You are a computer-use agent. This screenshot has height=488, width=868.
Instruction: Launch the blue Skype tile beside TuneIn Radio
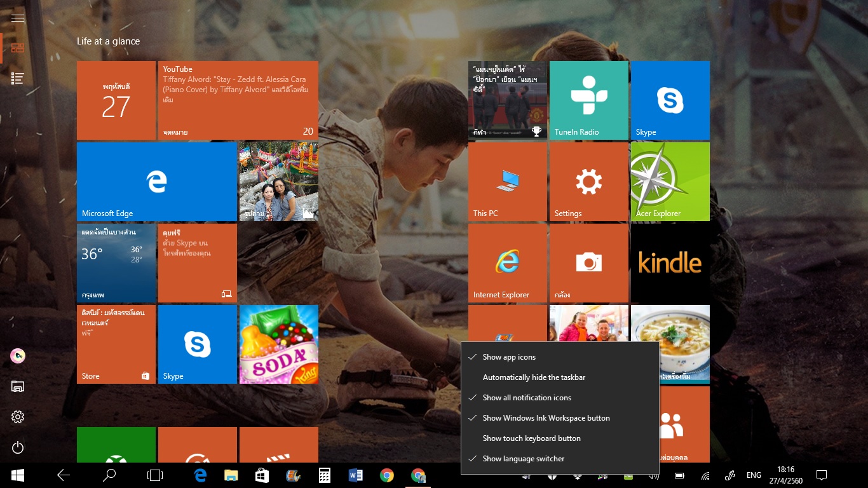click(670, 100)
